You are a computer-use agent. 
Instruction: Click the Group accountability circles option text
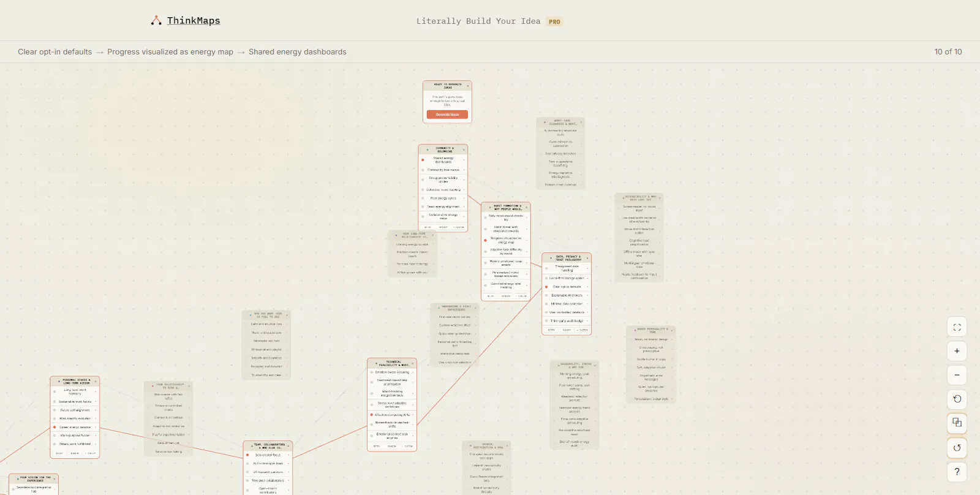pos(443,179)
